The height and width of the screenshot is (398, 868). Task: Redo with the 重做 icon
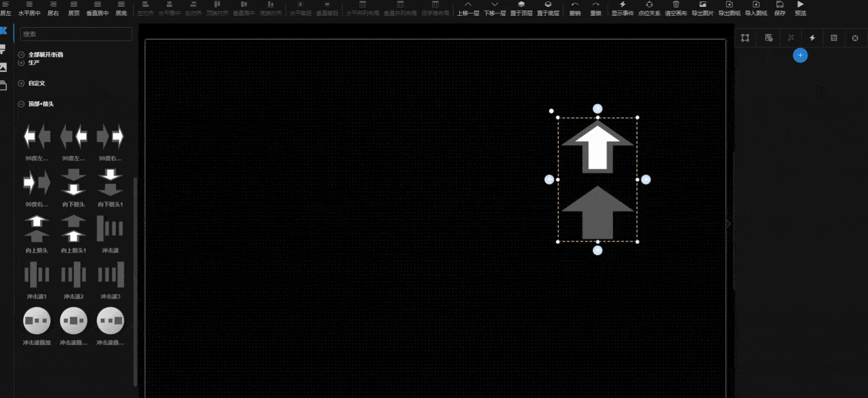pos(596,4)
